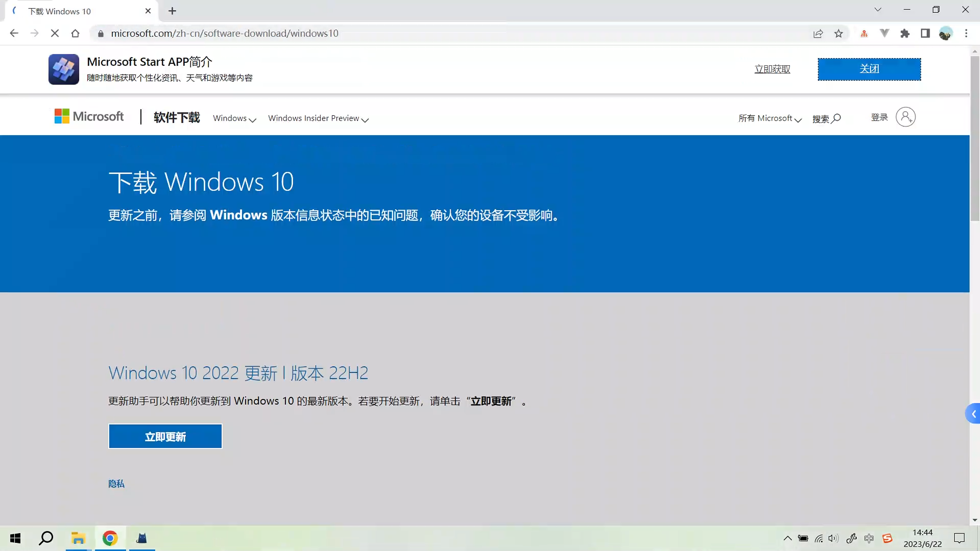Image resolution: width=980 pixels, height=551 pixels.
Task: Select the 下载 Windows 10 tab
Action: coord(81,11)
